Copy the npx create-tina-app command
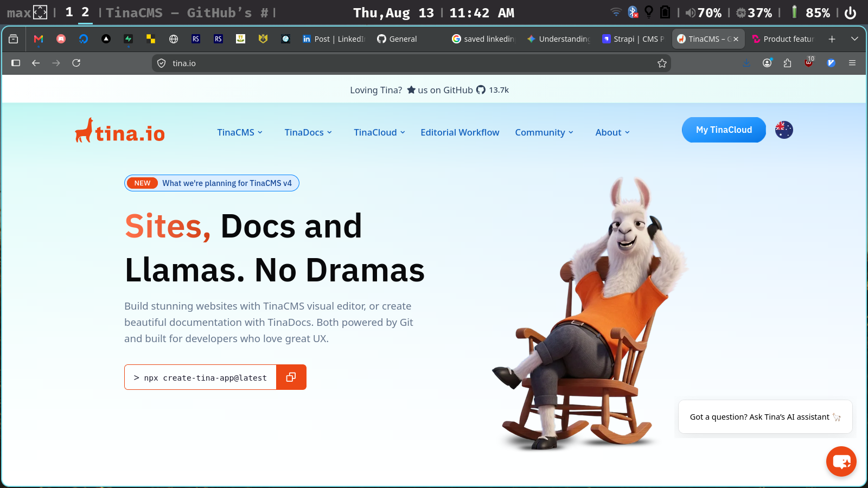 pos(291,377)
